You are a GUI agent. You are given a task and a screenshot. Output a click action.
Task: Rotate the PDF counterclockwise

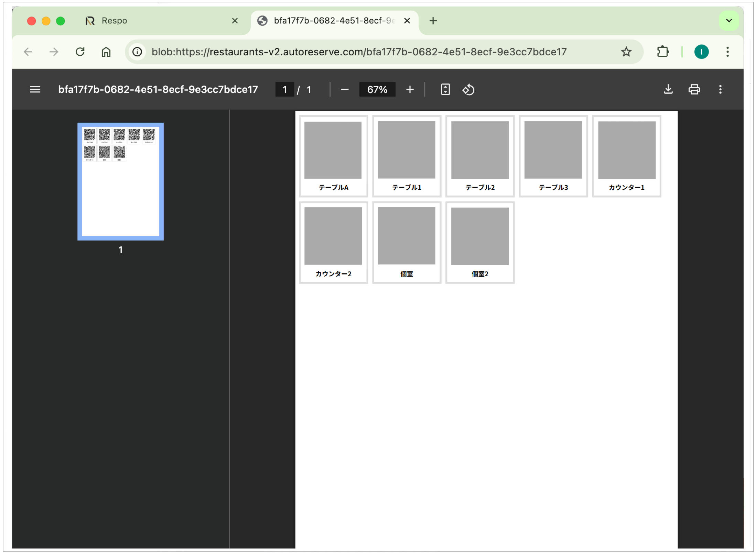point(468,90)
